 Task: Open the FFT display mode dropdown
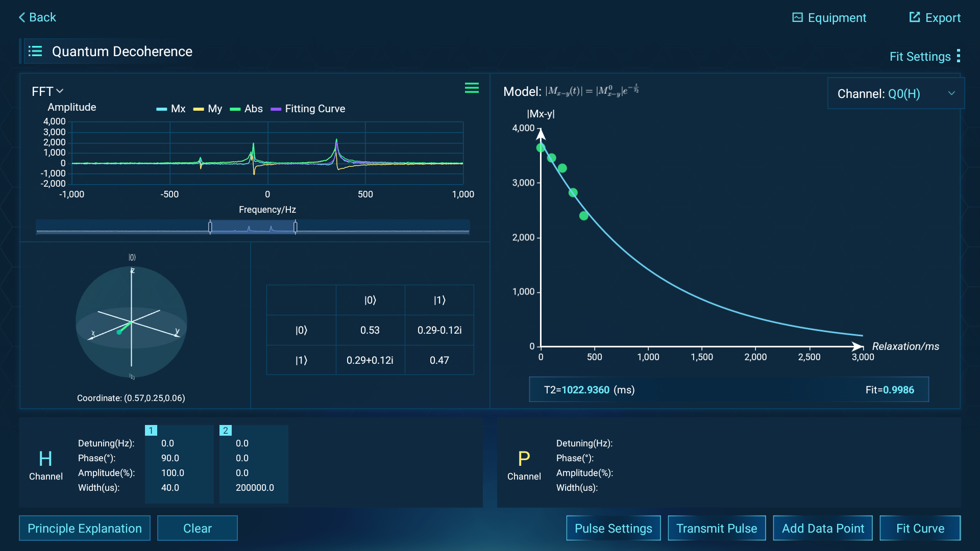click(47, 91)
